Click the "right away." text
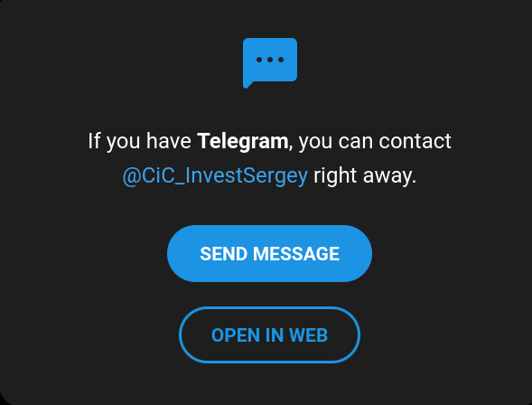532x405 pixels. pyautogui.click(x=365, y=176)
